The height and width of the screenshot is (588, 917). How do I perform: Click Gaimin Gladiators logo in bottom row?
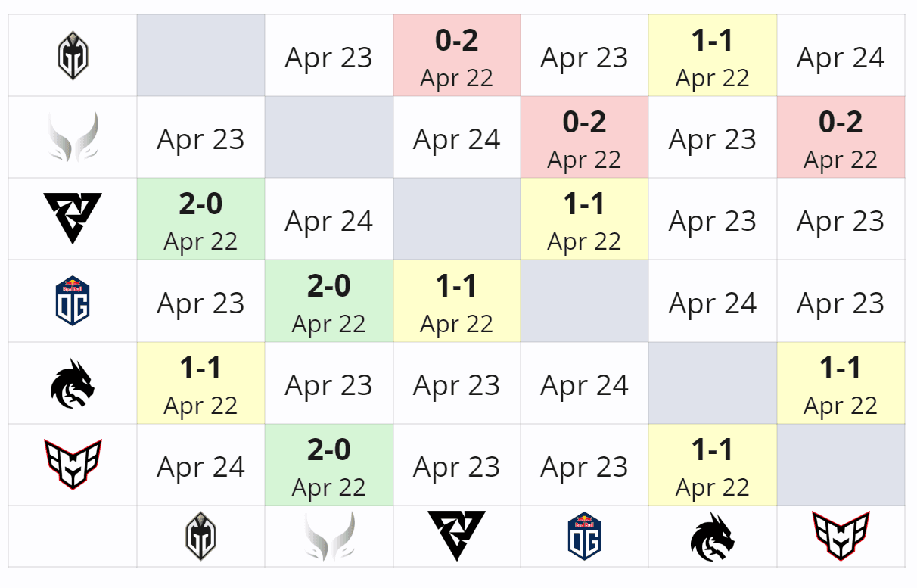[x=200, y=536]
